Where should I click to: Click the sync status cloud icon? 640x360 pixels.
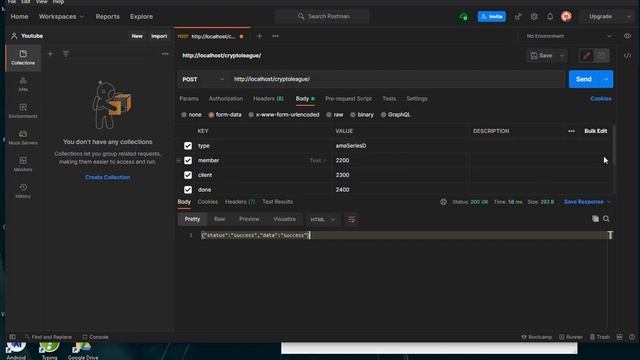(463, 16)
